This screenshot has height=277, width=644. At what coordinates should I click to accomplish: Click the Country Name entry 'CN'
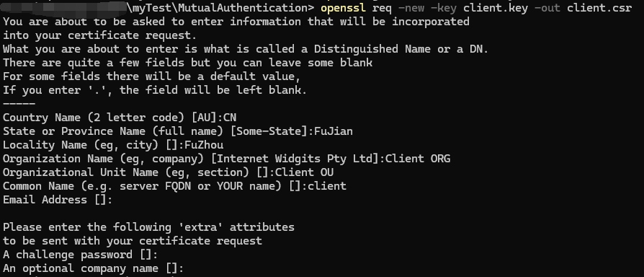tap(230, 118)
